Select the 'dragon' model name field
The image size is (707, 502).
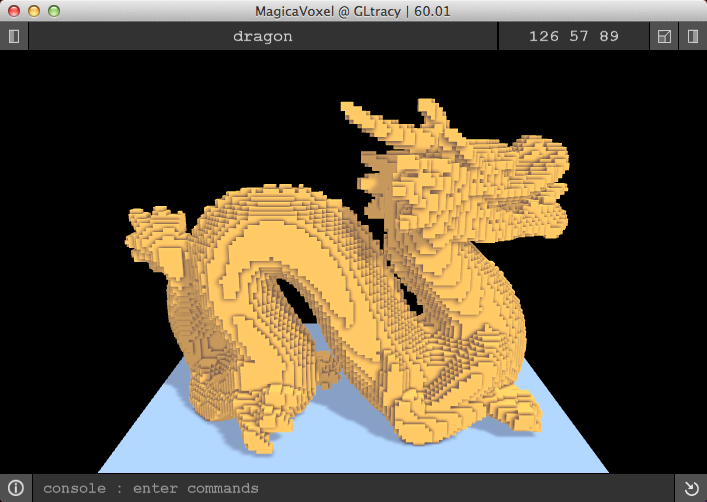tap(263, 37)
